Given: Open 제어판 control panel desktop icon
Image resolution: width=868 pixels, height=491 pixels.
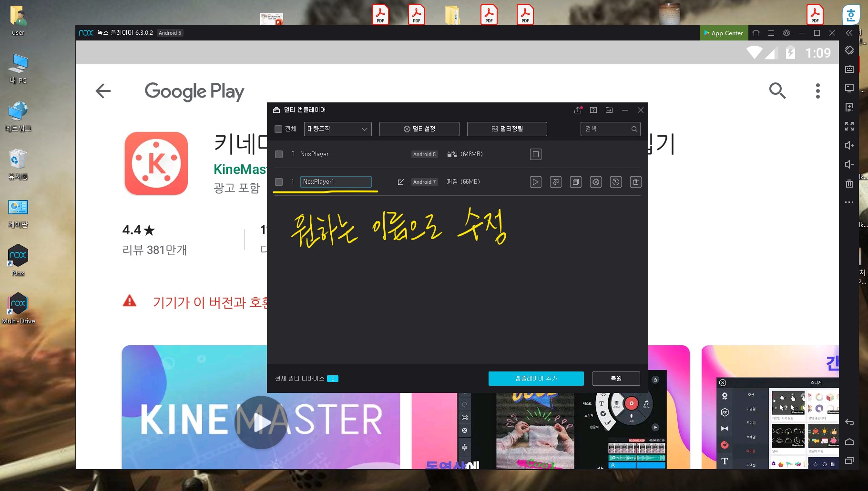Looking at the screenshot, I should 18,213.
